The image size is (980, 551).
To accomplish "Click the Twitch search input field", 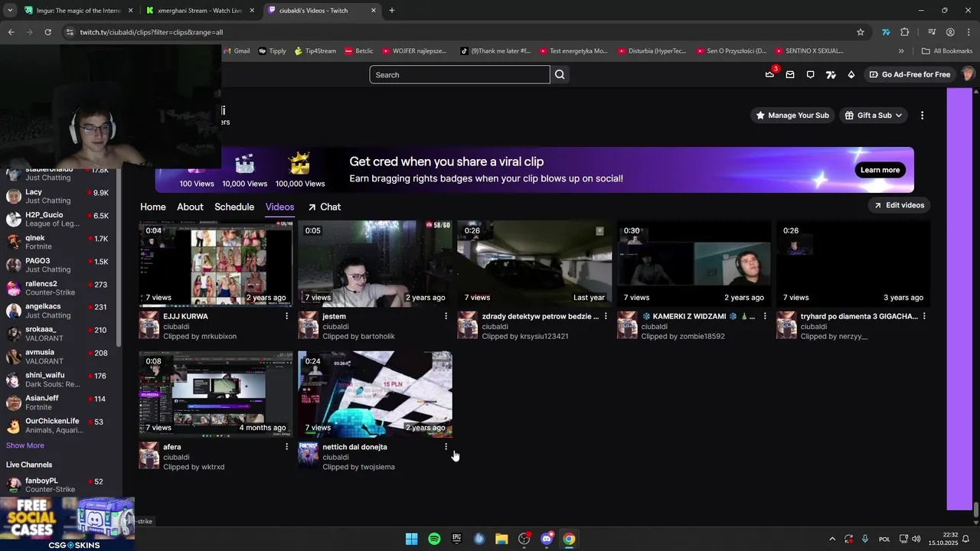I will (x=459, y=74).
